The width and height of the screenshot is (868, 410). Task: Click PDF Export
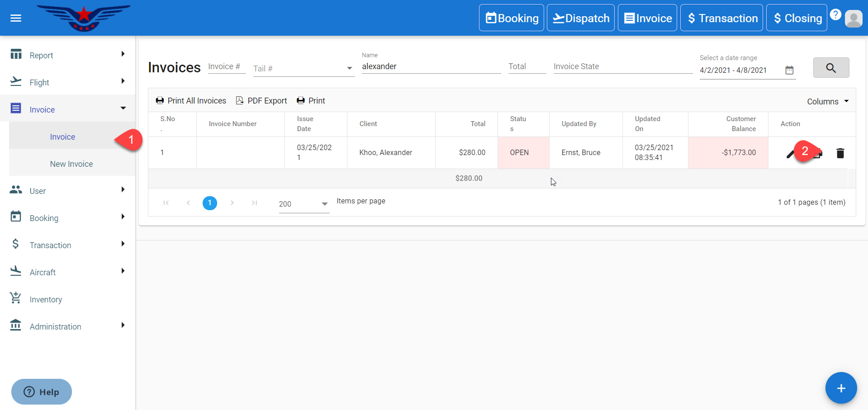click(x=261, y=101)
